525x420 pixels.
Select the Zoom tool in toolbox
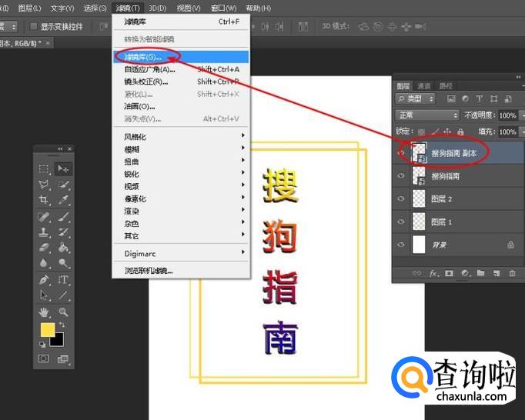coord(64,312)
